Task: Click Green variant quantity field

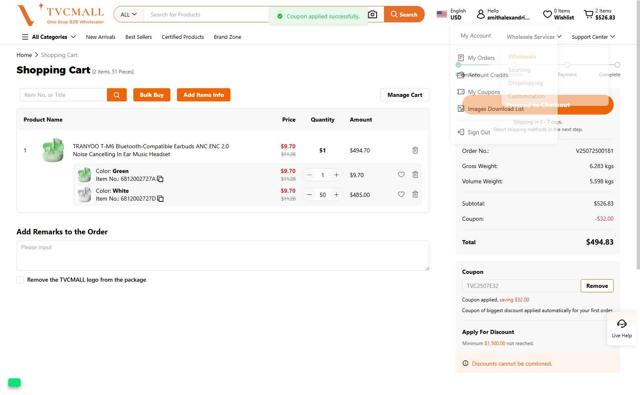Action: click(x=323, y=175)
